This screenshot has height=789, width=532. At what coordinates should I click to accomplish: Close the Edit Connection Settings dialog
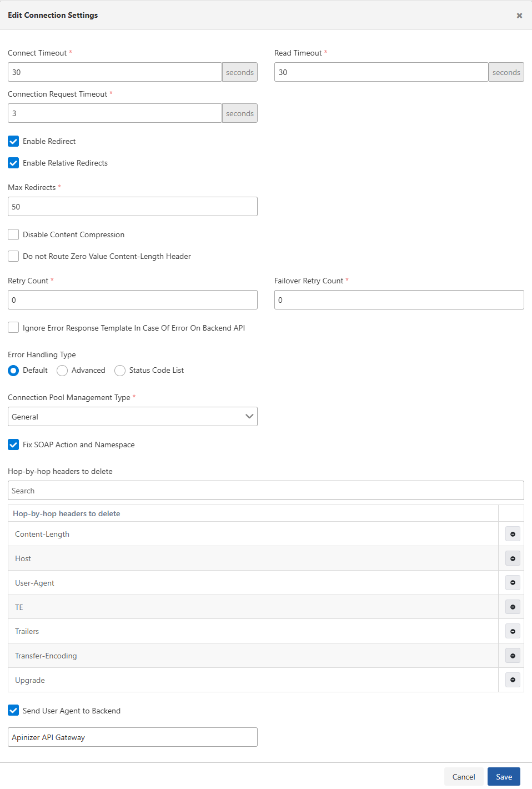click(x=519, y=16)
